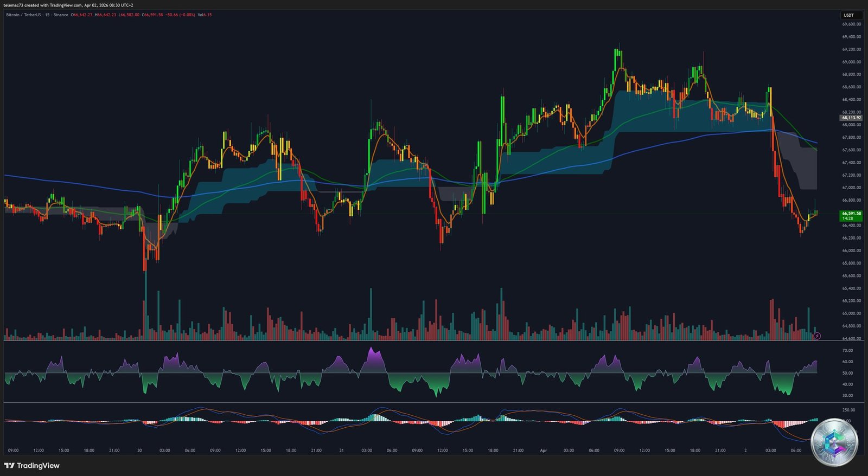Image resolution: width=868 pixels, height=476 pixels.
Task: Click the purple lightning bolt event icon
Action: point(817,336)
